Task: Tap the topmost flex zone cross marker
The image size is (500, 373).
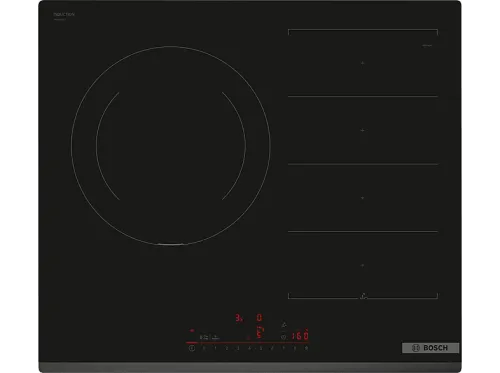Action: (363, 63)
